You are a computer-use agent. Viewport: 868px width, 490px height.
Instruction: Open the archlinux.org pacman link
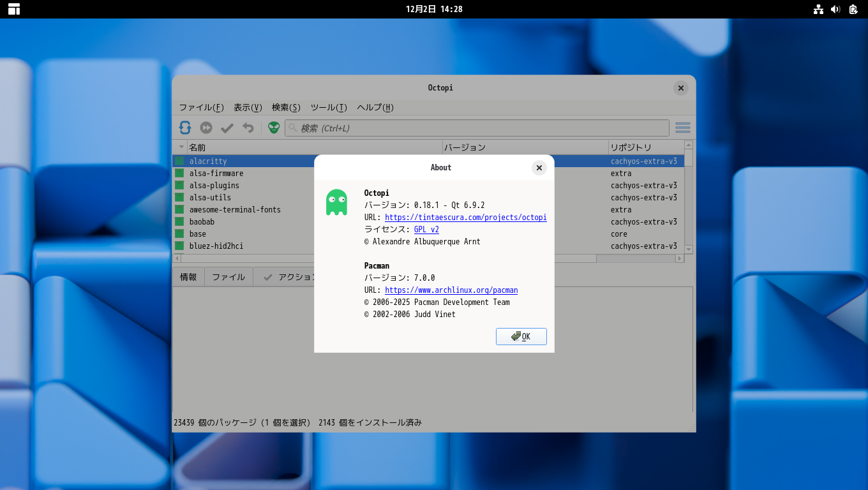point(451,290)
